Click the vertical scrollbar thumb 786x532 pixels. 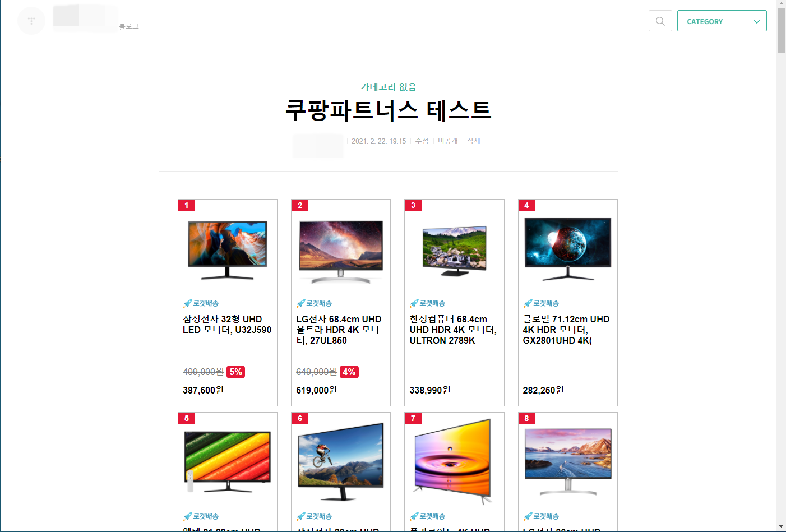(781, 30)
